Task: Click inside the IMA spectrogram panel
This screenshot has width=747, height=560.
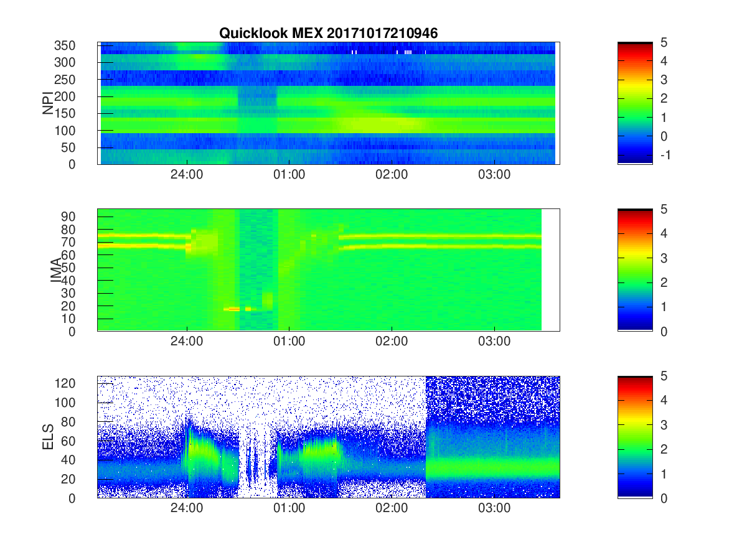Action: (x=328, y=270)
